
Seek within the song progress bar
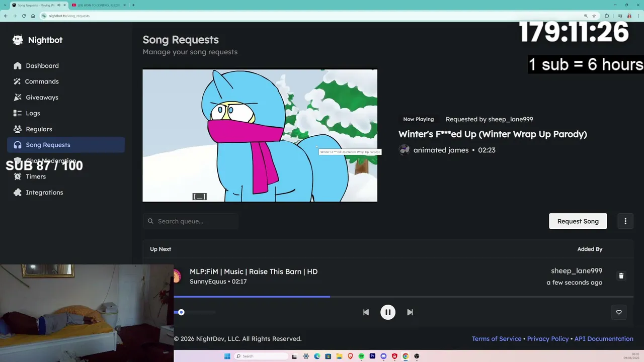click(x=404, y=297)
